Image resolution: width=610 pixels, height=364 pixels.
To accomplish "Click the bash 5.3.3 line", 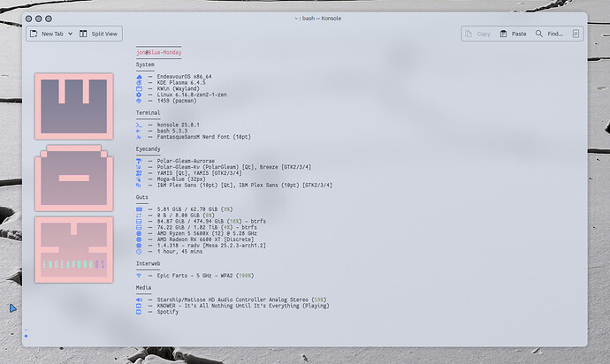I will (172, 131).
